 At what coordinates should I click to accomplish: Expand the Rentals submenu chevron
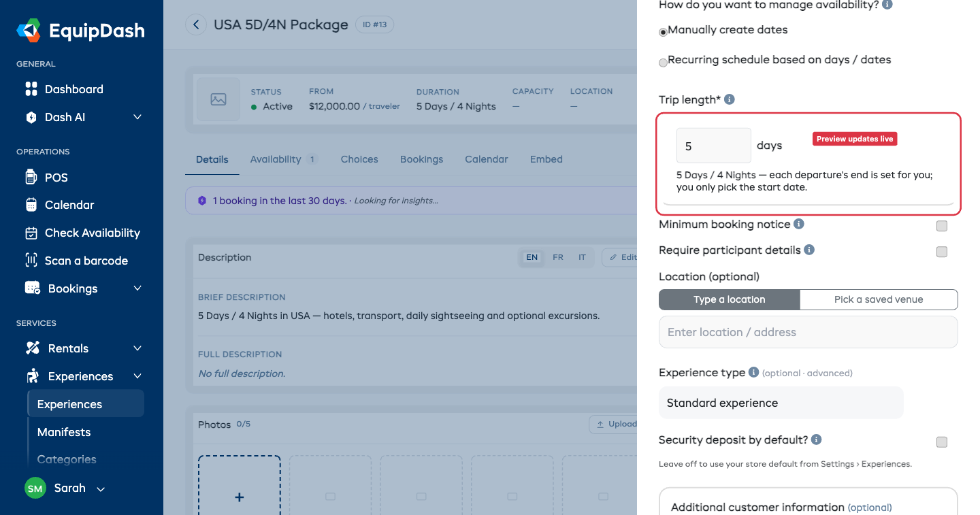coord(137,348)
